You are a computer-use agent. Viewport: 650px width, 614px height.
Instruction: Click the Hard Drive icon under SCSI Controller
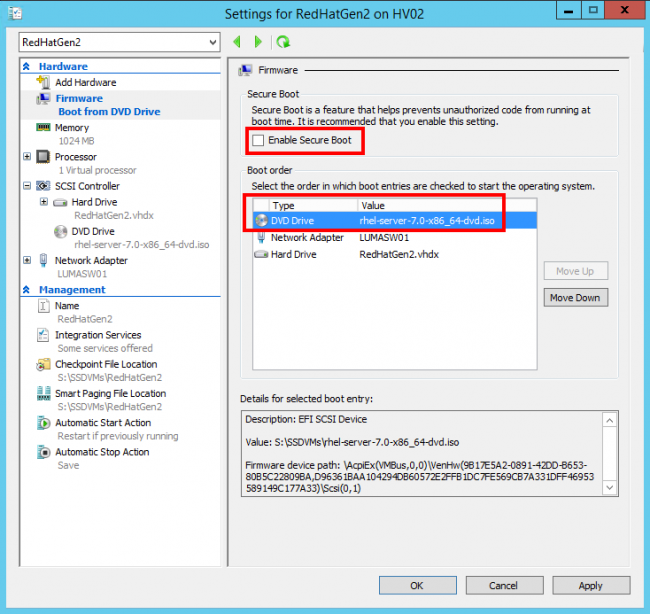coord(60,203)
